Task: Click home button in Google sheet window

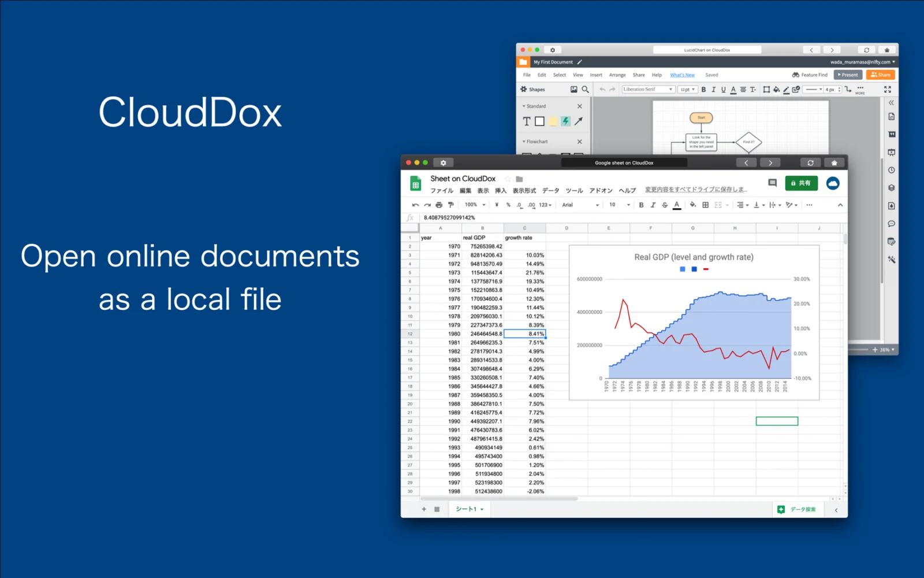Action: tap(834, 163)
